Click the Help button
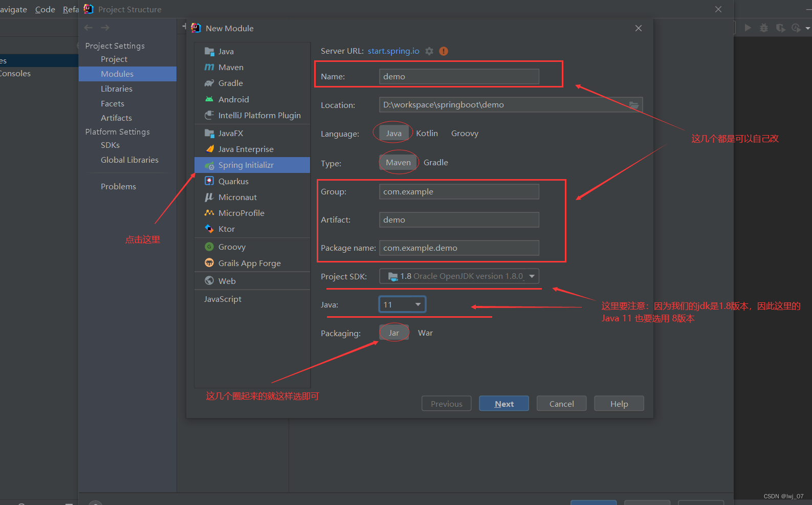Image resolution: width=812 pixels, height=505 pixels. click(x=619, y=404)
